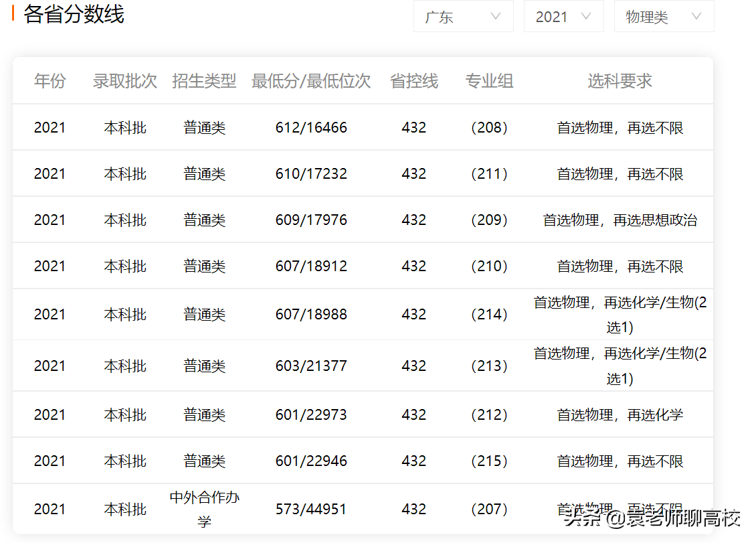The width and height of the screenshot is (756, 543).
Task: Click the 专业组 (207) cell
Action: tap(489, 509)
